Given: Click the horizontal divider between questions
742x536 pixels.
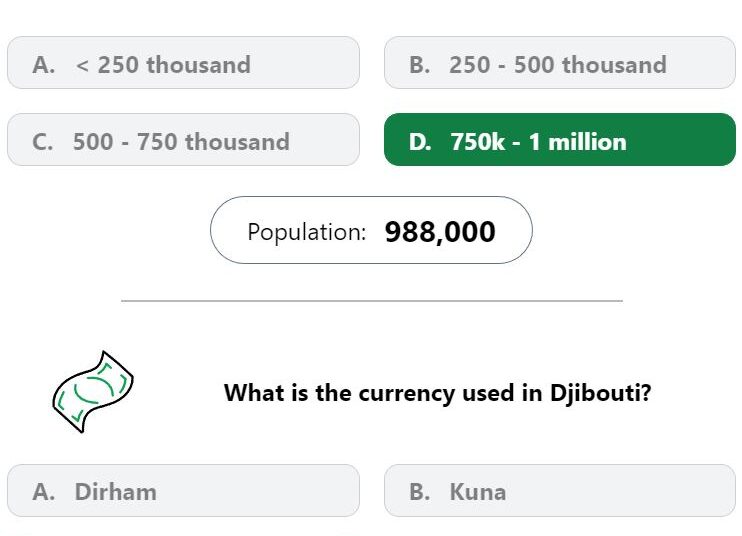Looking at the screenshot, I should [x=372, y=300].
